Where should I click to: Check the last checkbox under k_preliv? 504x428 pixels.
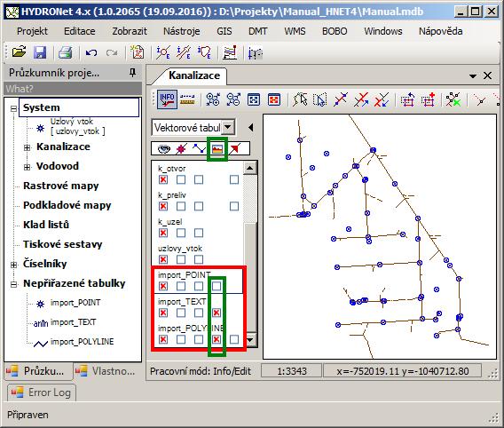(234, 206)
